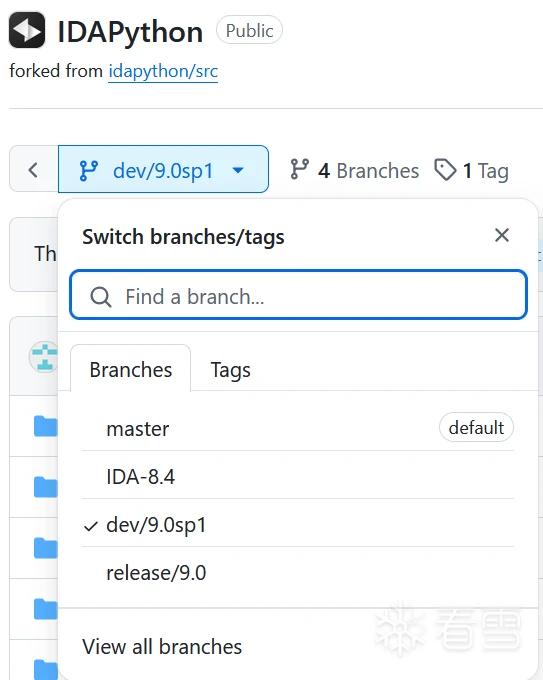Click View all branches link
The width and height of the screenshot is (543, 680).
tap(162, 647)
